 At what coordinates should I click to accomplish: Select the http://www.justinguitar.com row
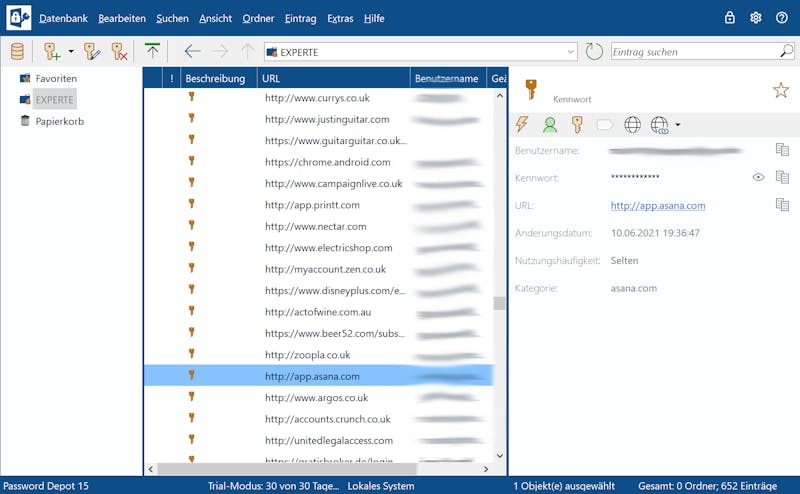[x=318, y=119]
